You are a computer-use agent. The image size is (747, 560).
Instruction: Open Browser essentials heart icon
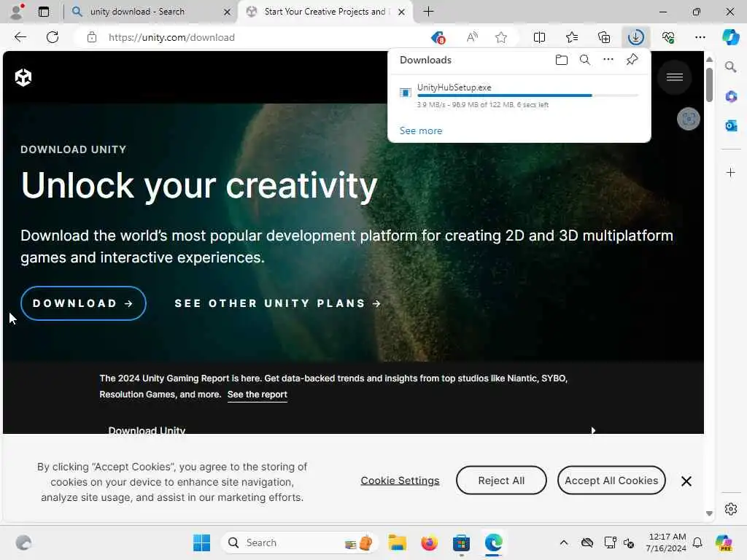(x=668, y=37)
